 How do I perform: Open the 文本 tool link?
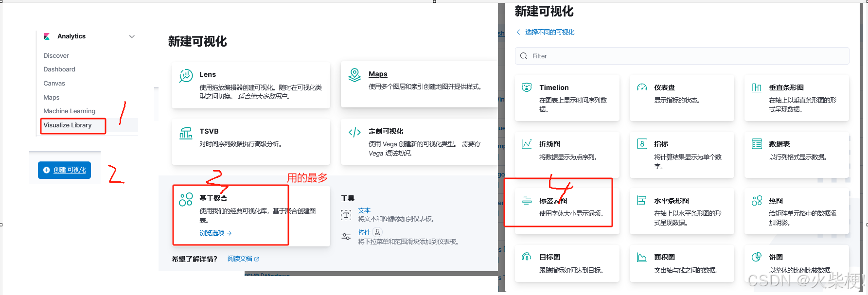click(x=364, y=210)
